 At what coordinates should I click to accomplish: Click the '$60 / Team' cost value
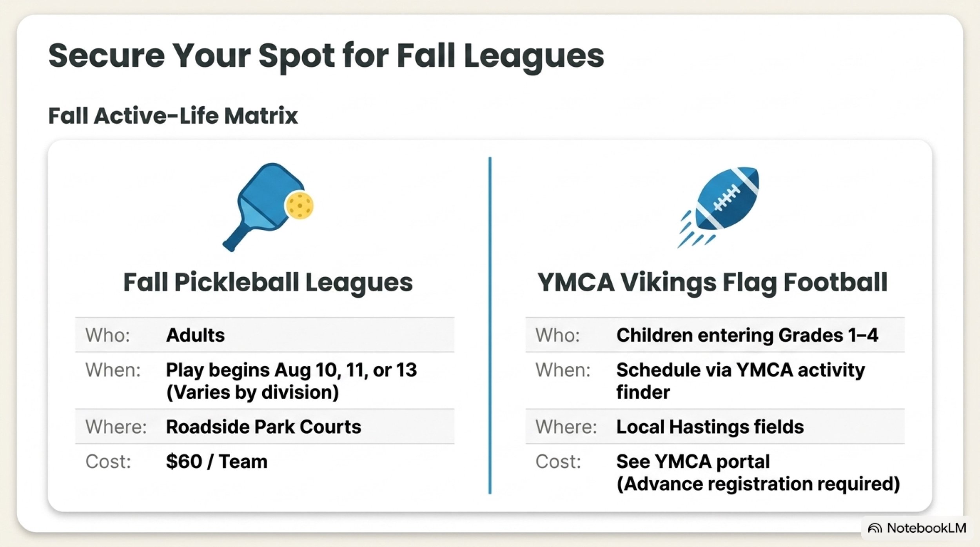pos(217,462)
